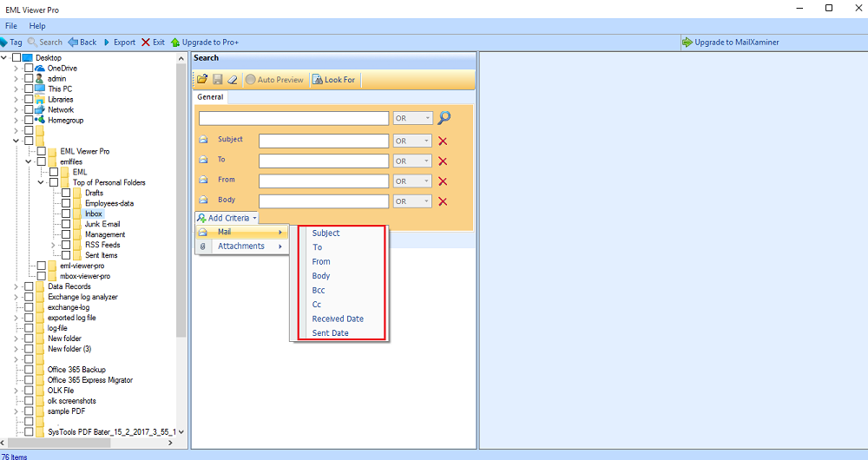This screenshot has height=460, width=868.
Task: Choose Received Date from Mail submenu
Action: click(x=338, y=319)
